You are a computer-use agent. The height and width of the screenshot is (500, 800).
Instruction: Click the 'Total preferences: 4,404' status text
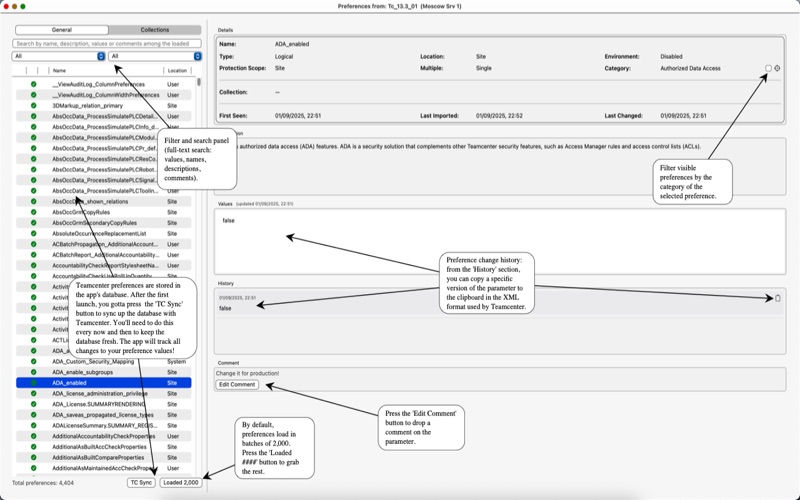pyautogui.click(x=43, y=482)
